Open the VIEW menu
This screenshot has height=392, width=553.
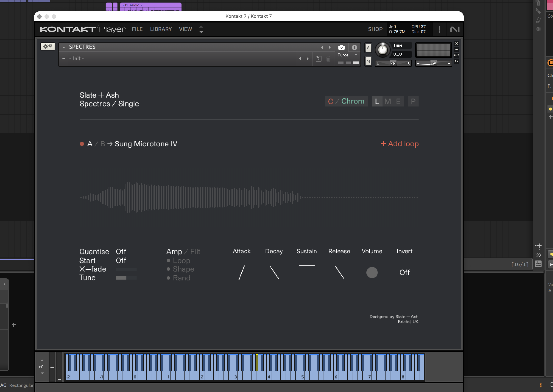pyautogui.click(x=185, y=29)
